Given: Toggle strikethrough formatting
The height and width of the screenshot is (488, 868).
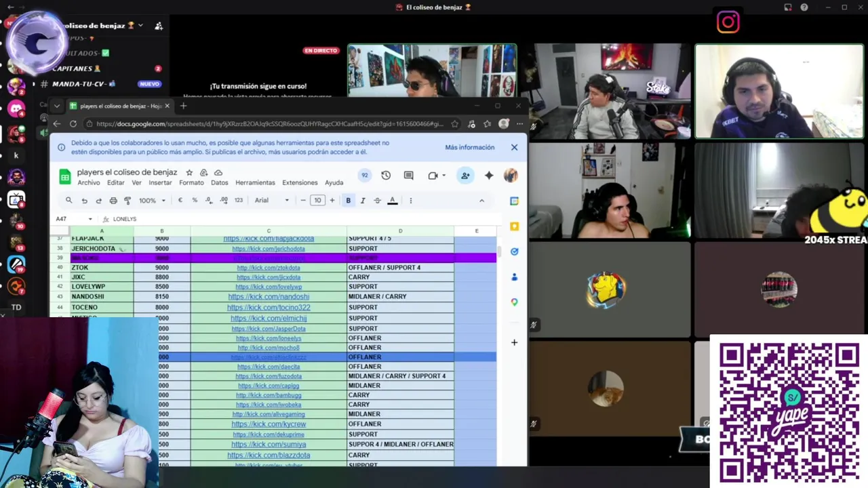Looking at the screenshot, I should (x=377, y=201).
